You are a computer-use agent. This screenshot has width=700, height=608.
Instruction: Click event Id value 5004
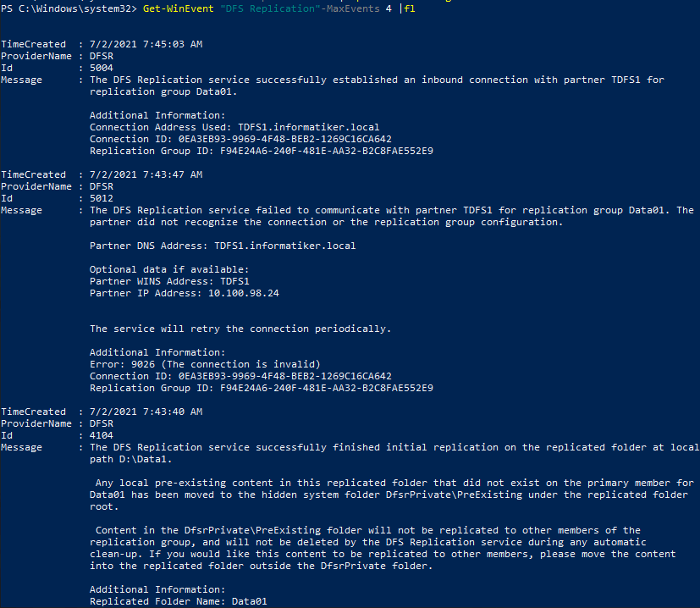click(x=102, y=68)
